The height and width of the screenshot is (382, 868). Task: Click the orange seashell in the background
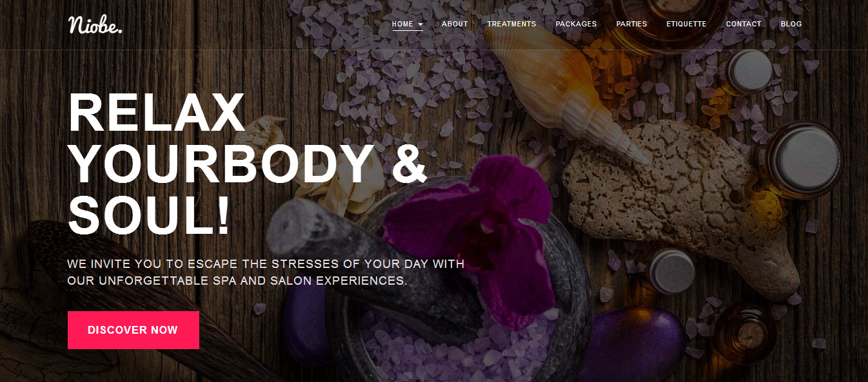point(564,90)
